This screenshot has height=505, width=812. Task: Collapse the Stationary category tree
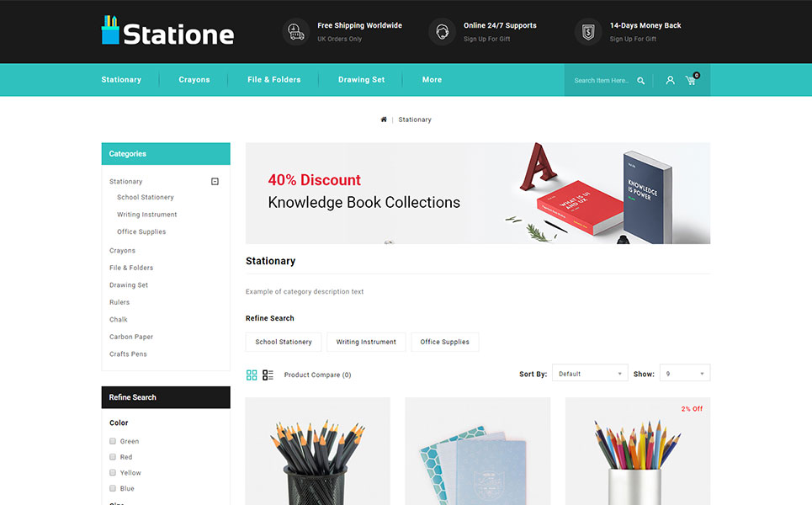coord(215,181)
